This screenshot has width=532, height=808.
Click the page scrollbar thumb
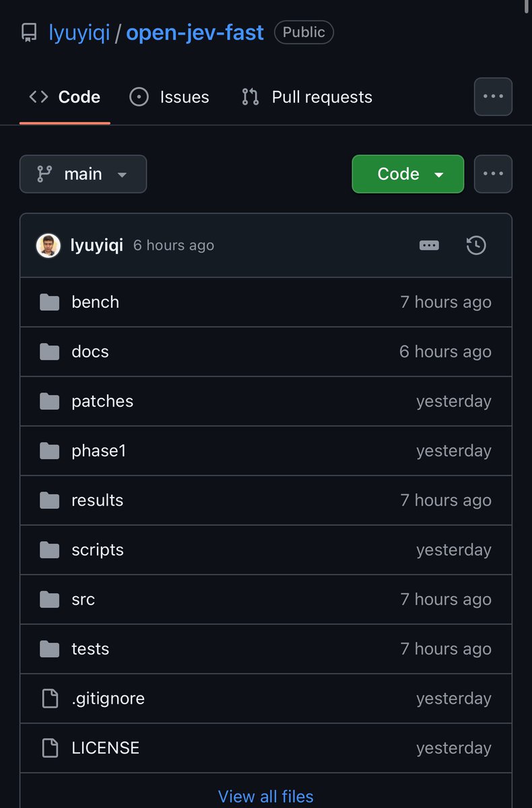pos(528,5)
